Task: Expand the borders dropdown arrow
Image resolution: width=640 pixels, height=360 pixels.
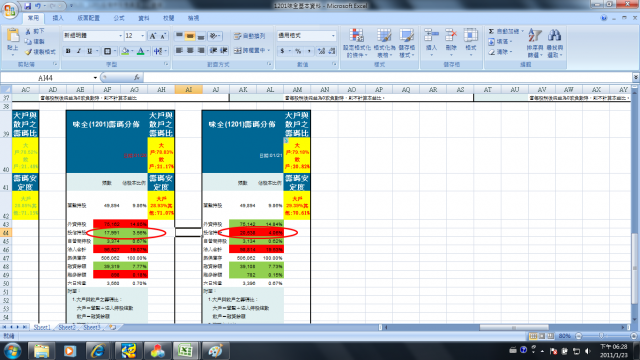Action: (x=115, y=51)
